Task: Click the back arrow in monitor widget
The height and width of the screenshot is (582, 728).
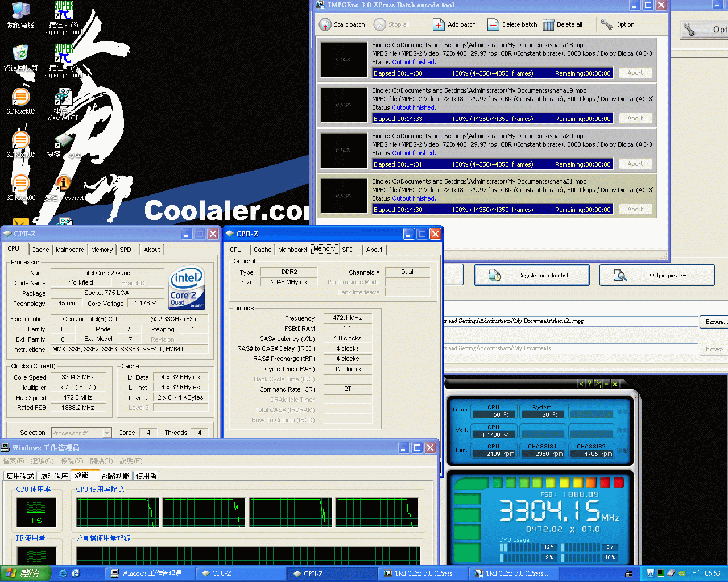Action: click(x=581, y=384)
